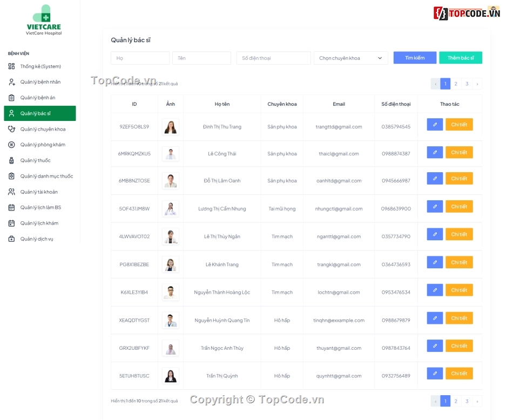This screenshot has height=420, width=513.
Task: Open Chi tiết for Lê Khánh Trang
Action: [459, 262]
